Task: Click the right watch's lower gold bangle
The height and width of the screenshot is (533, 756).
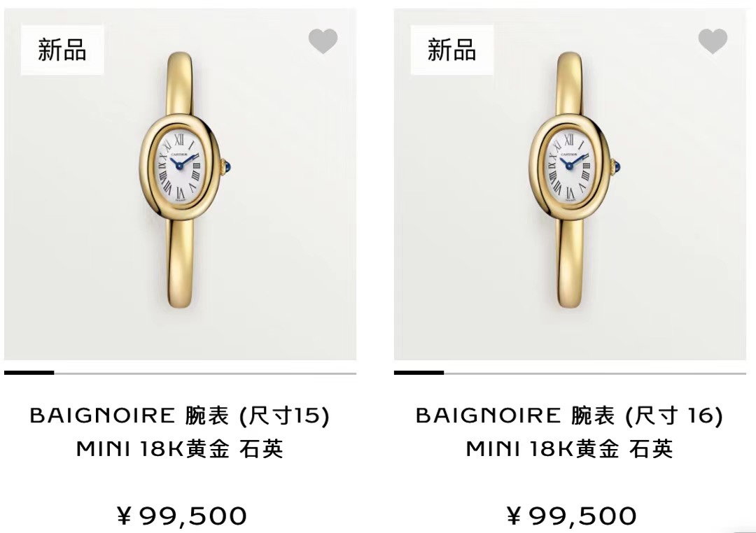Action: click(x=570, y=260)
